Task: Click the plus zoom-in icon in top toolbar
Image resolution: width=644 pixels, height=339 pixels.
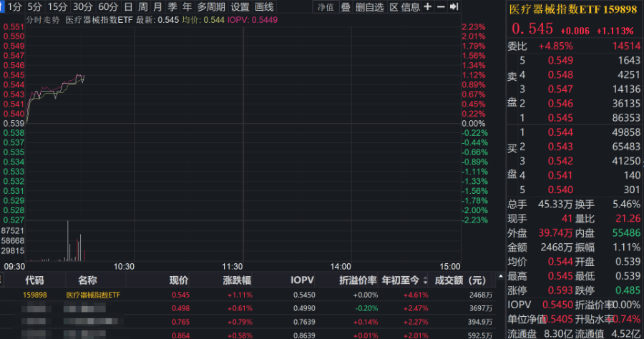Action: point(427,7)
